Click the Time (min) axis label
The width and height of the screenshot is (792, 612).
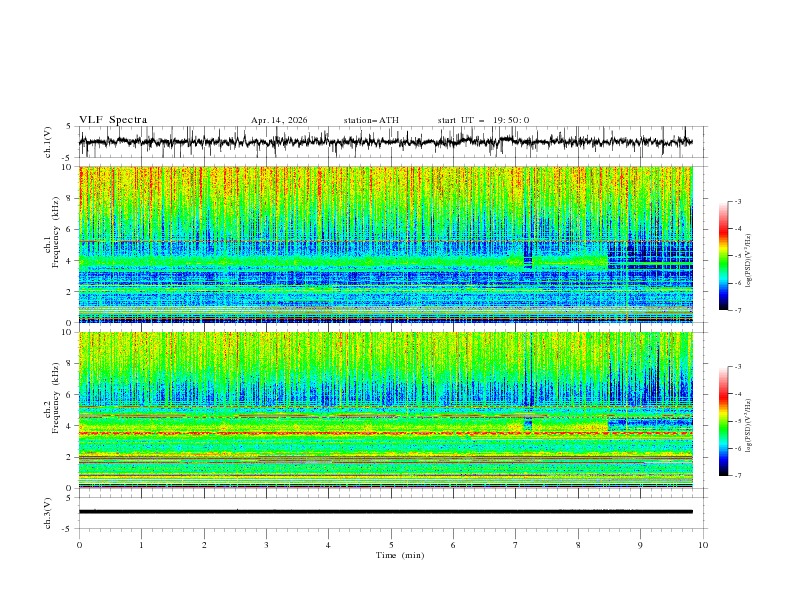click(x=400, y=555)
